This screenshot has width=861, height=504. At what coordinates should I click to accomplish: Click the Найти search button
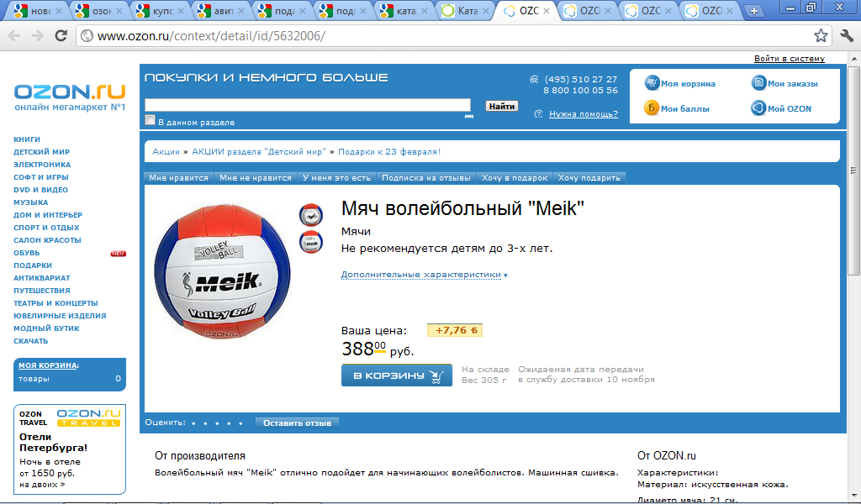[501, 106]
